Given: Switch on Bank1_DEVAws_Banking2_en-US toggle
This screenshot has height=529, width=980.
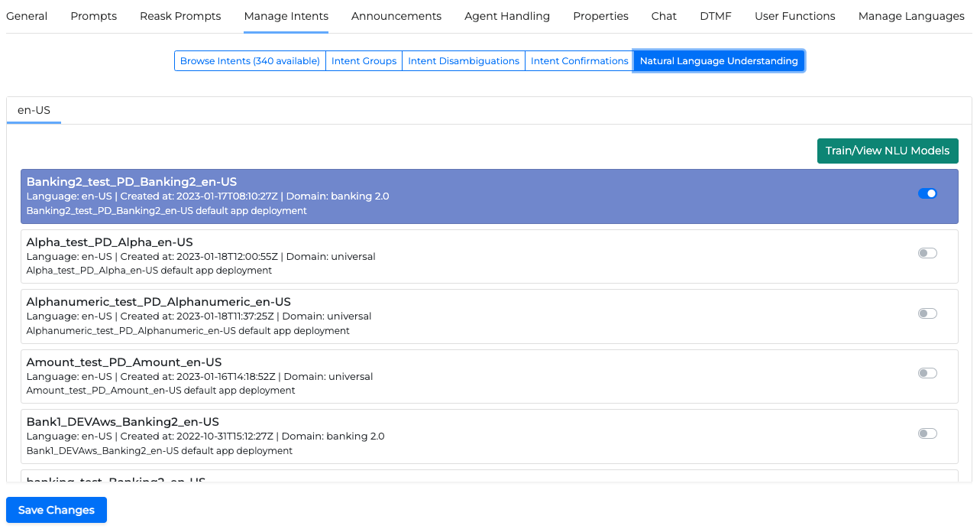Looking at the screenshot, I should click(x=927, y=433).
